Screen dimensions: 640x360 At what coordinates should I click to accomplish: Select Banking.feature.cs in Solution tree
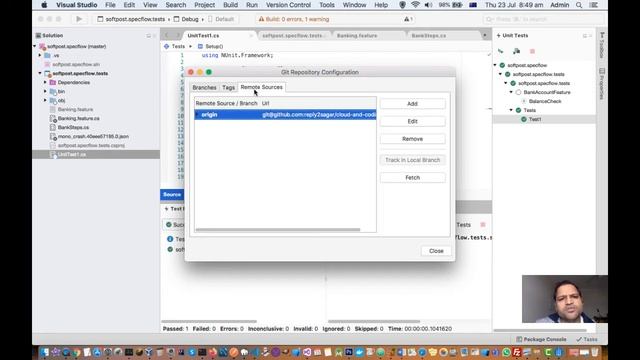[x=78, y=118]
